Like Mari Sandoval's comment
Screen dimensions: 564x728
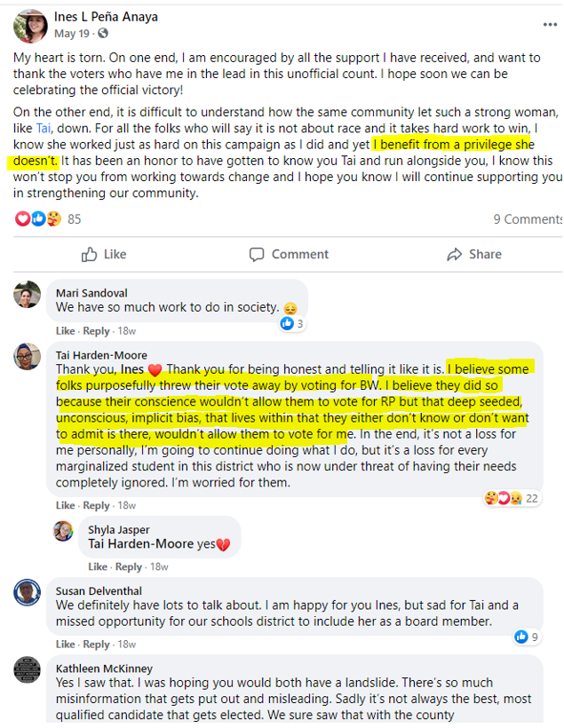65,331
